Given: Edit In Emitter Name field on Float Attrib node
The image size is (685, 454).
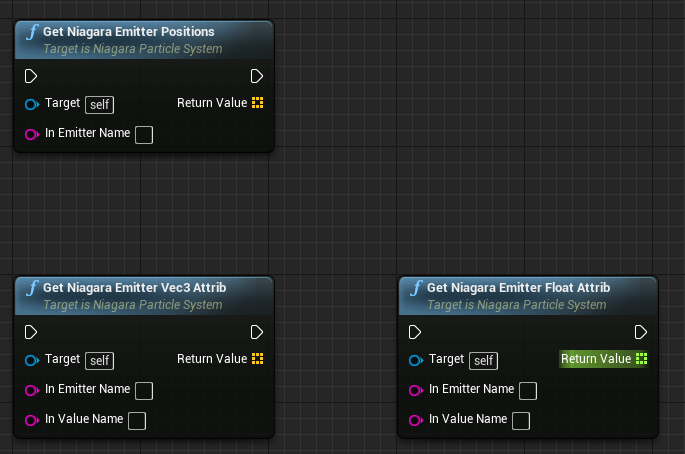Looking at the screenshot, I should click(528, 391).
